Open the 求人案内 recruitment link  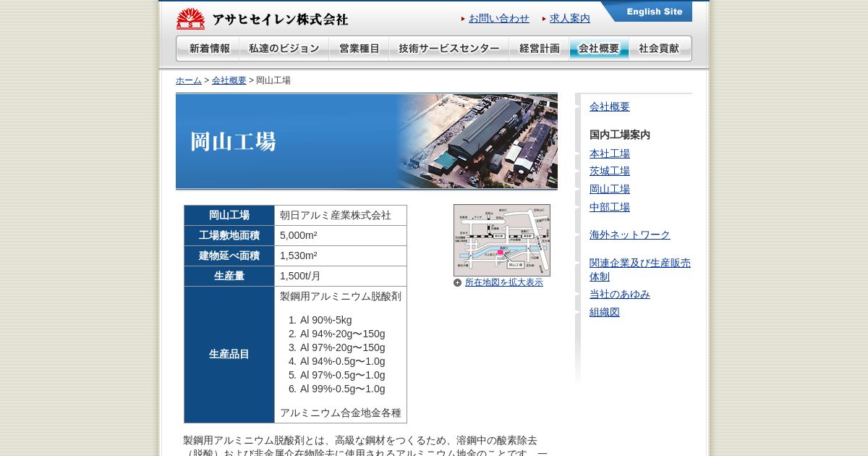point(570,18)
